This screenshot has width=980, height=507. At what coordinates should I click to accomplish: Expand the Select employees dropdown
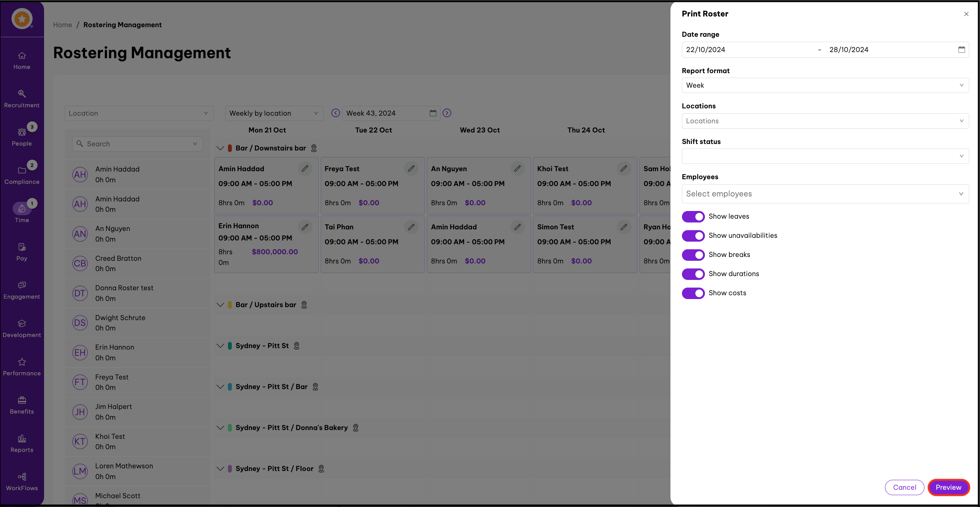(x=825, y=194)
